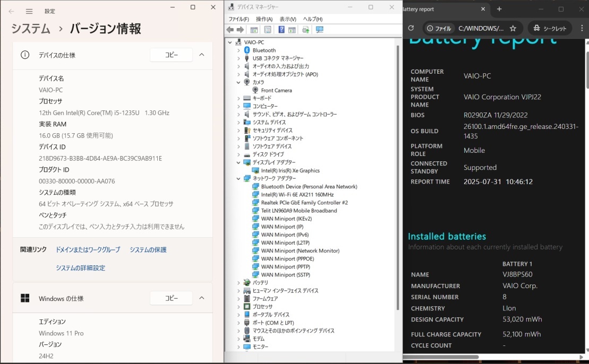Select the マウスとそのほかのポインティング デバイス label

[293, 331]
